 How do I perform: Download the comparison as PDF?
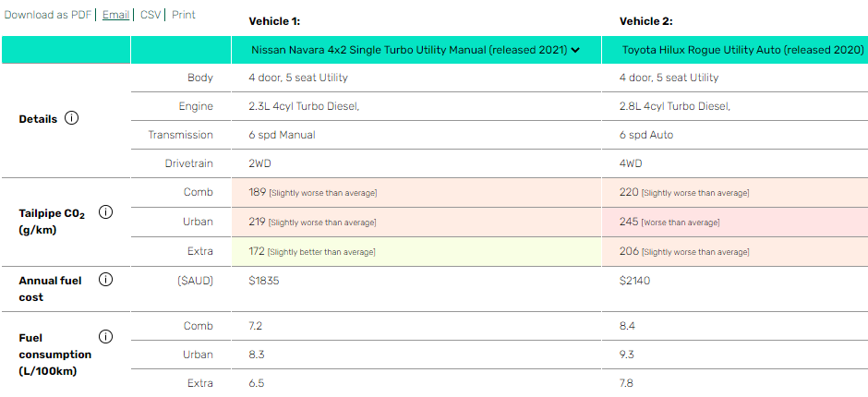coord(48,15)
